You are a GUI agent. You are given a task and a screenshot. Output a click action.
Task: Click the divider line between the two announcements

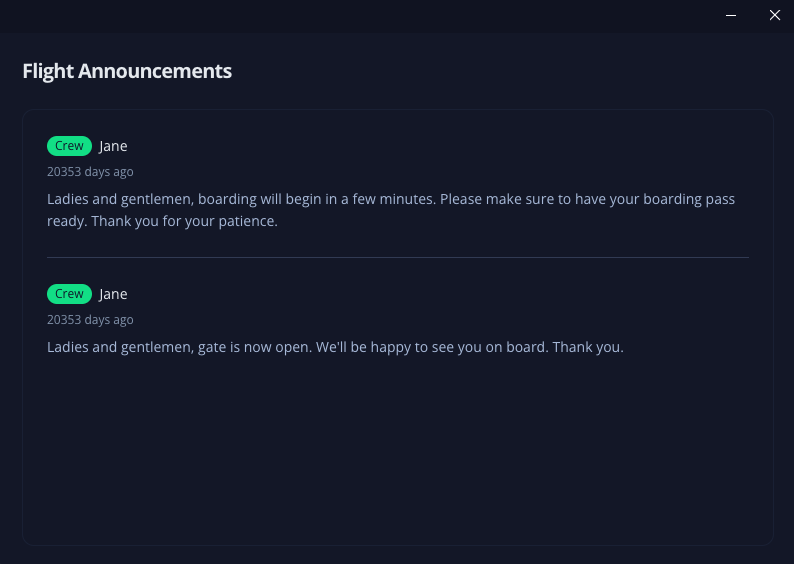(397, 257)
